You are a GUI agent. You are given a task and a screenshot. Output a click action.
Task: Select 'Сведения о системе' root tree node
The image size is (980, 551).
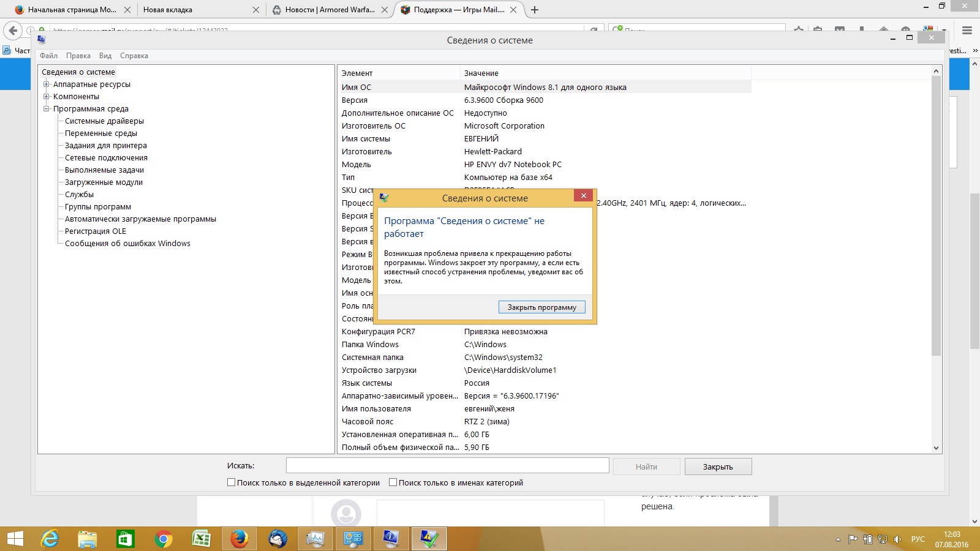pyautogui.click(x=78, y=72)
